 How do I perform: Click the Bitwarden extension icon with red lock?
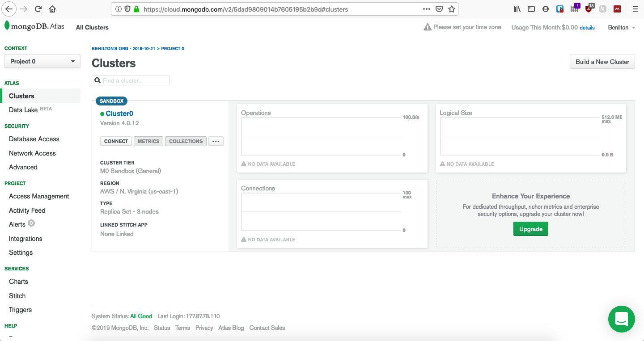tap(560, 9)
